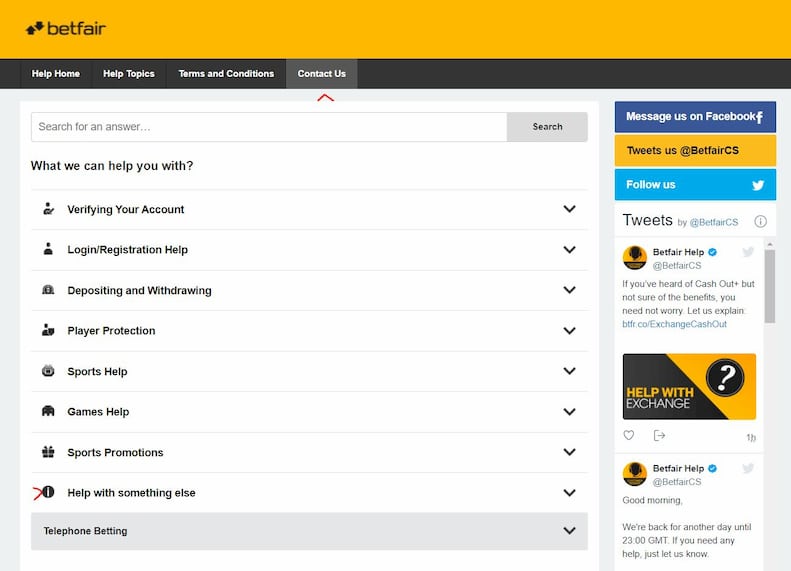791x571 pixels.
Task: Like the Cash Out+ tweet
Action: pos(629,435)
